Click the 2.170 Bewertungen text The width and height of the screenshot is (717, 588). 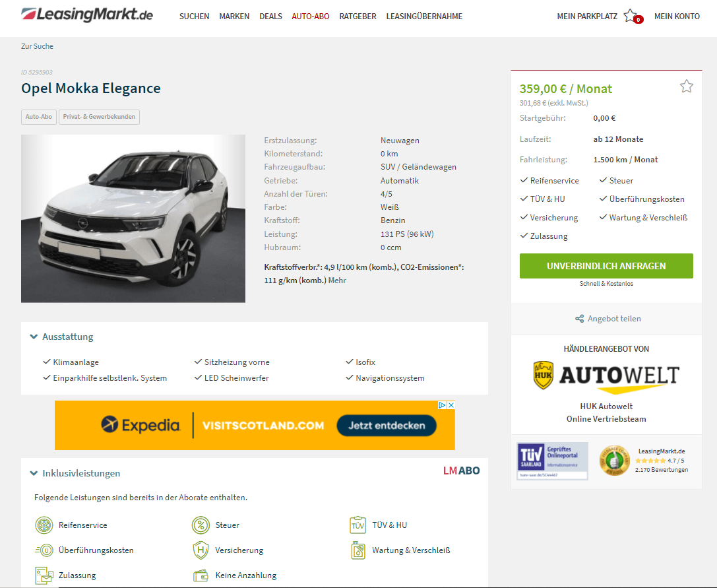(662, 470)
